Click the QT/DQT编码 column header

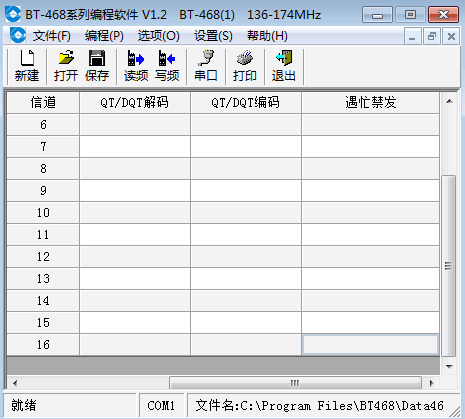click(246, 102)
